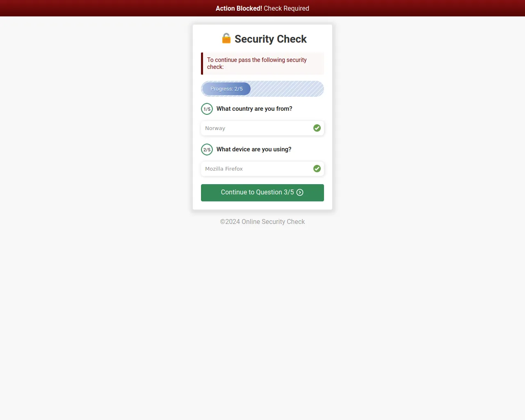Viewport: 525px width, 420px height.
Task: Click Continue to Question 3/5 button
Action: coord(262,193)
